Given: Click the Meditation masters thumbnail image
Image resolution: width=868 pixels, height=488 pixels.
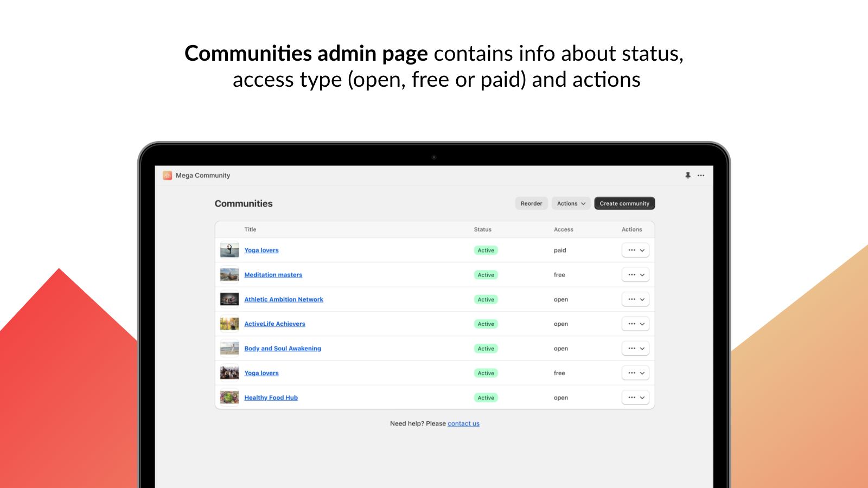Looking at the screenshot, I should coord(229,274).
